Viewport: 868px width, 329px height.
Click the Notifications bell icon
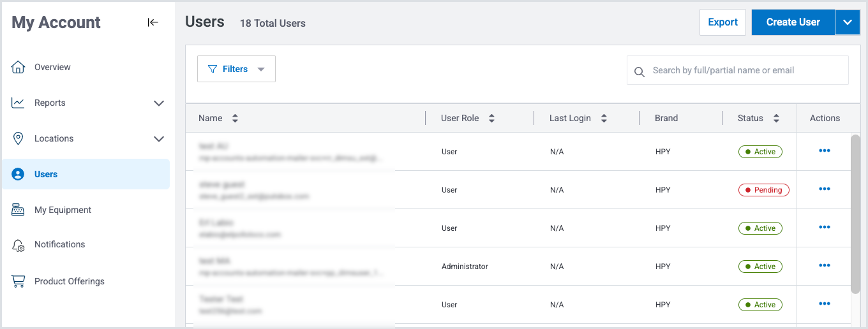pos(18,245)
